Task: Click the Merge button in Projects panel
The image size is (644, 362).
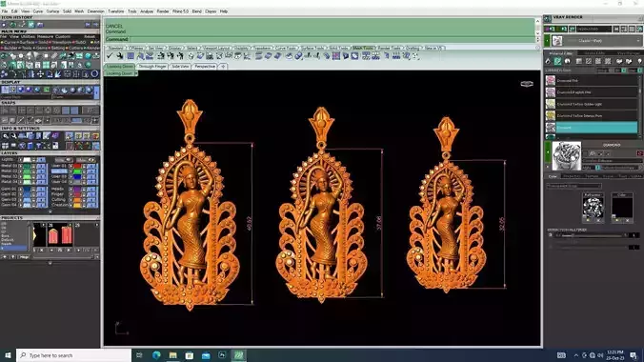Action: pos(25,257)
